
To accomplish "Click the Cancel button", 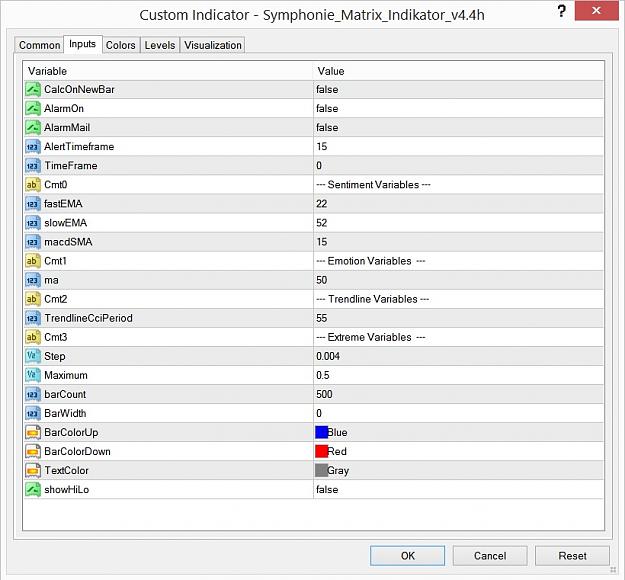I will tap(490, 556).
